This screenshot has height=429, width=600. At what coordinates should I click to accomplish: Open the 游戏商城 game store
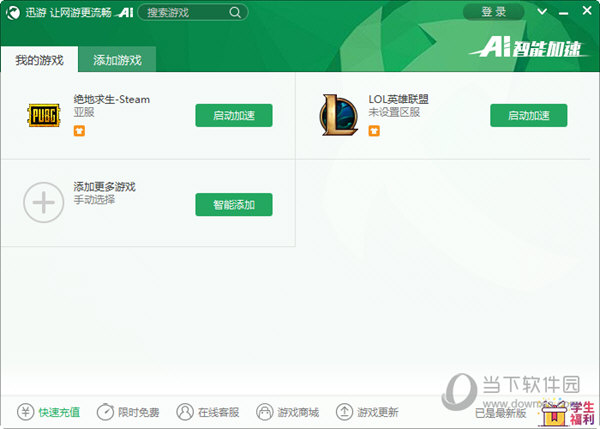288,412
